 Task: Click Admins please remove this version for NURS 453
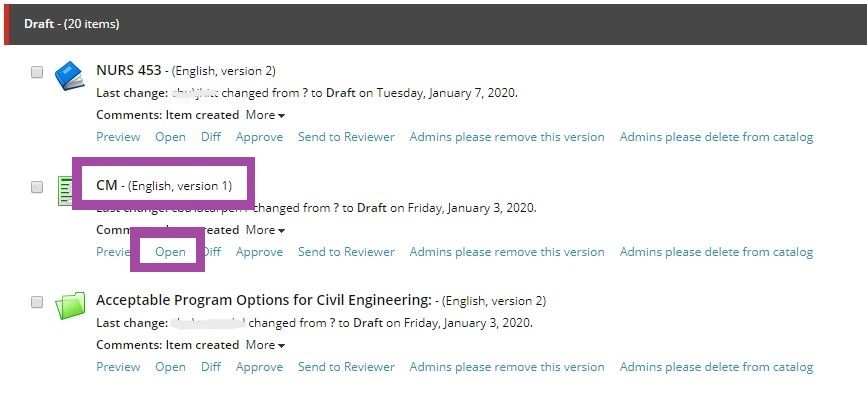(x=507, y=137)
